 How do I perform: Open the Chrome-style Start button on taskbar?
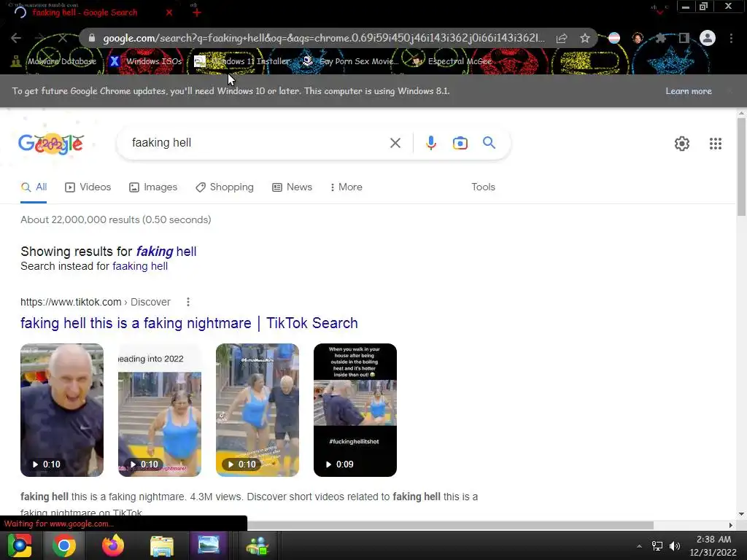point(20,545)
